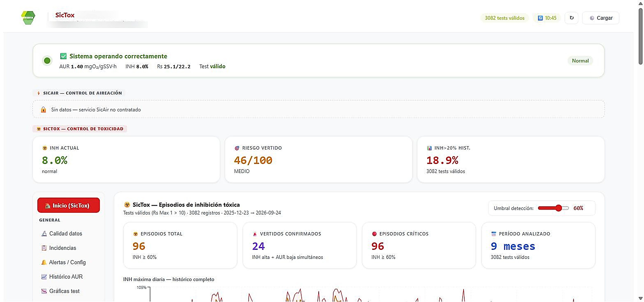This screenshot has width=644, height=302.
Task: Click the scrollbar down arrow
Action: point(640,298)
